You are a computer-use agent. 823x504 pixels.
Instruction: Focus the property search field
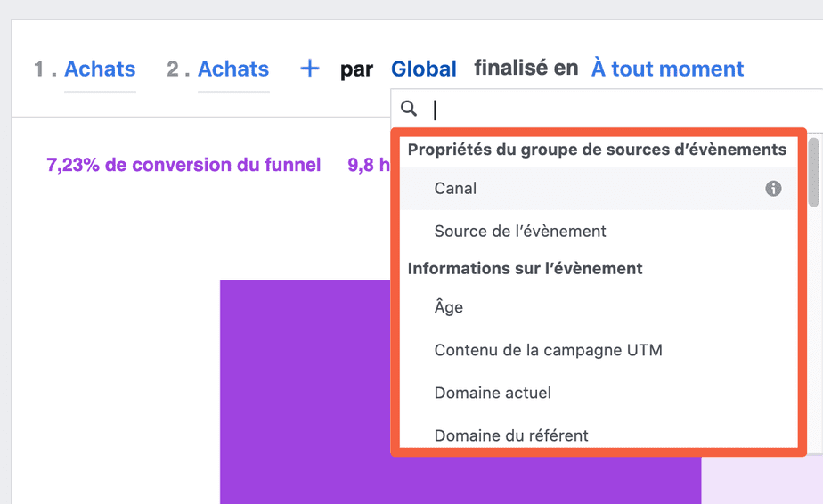click(619, 110)
